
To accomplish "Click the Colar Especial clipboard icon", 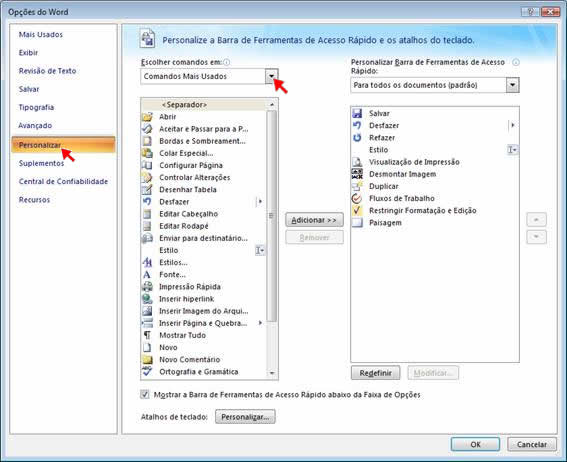I will 147,153.
